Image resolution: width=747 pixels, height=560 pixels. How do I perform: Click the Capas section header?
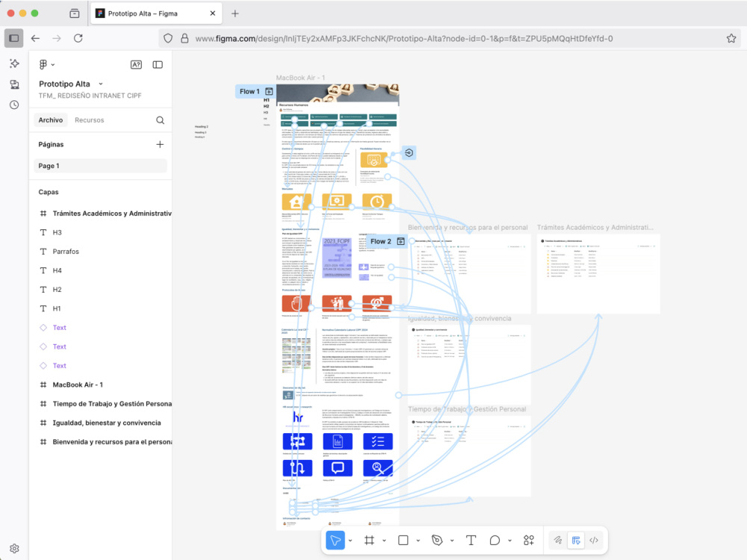49,192
